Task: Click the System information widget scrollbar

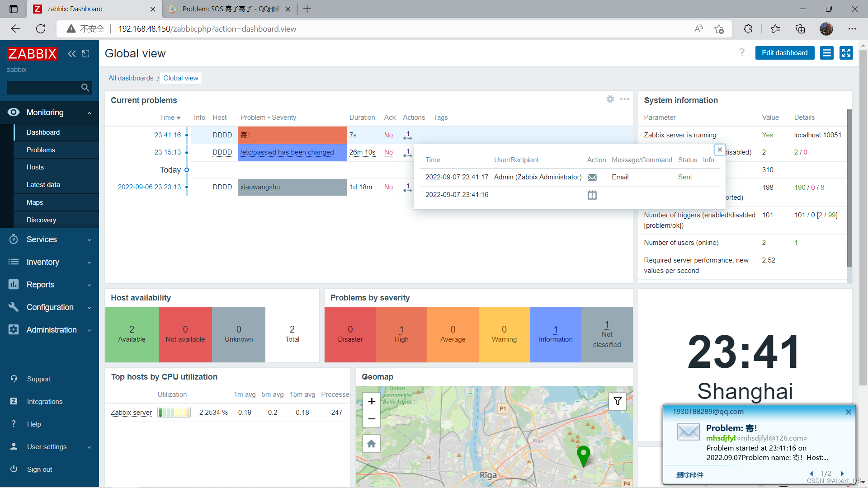Action: [x=849, y=188]
